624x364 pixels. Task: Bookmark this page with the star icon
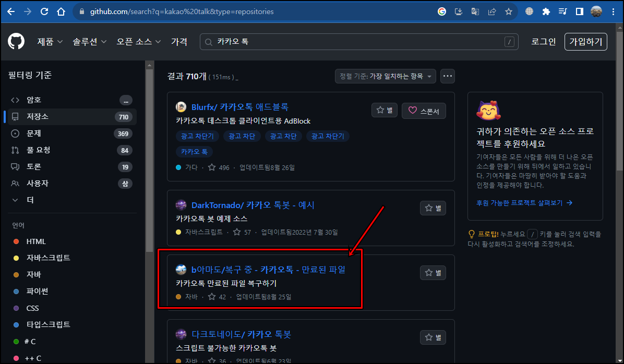(x=509, y=11)
